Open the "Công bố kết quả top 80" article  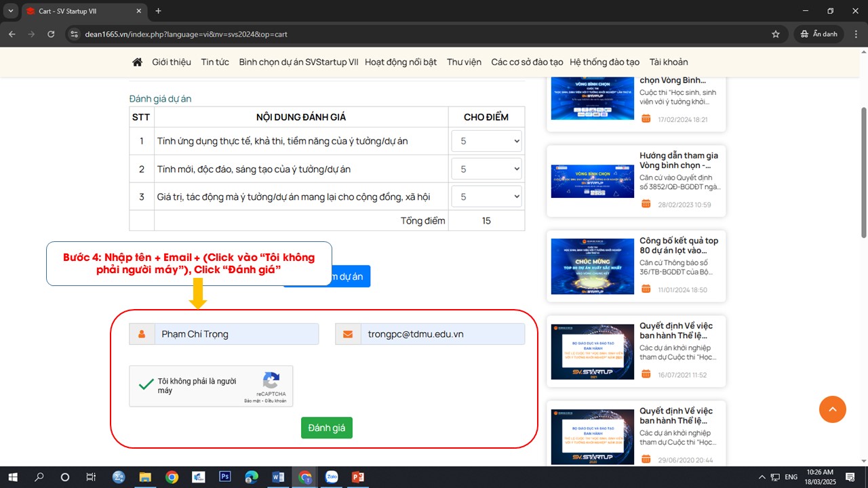pyautogui.click(x=679, y=245)
